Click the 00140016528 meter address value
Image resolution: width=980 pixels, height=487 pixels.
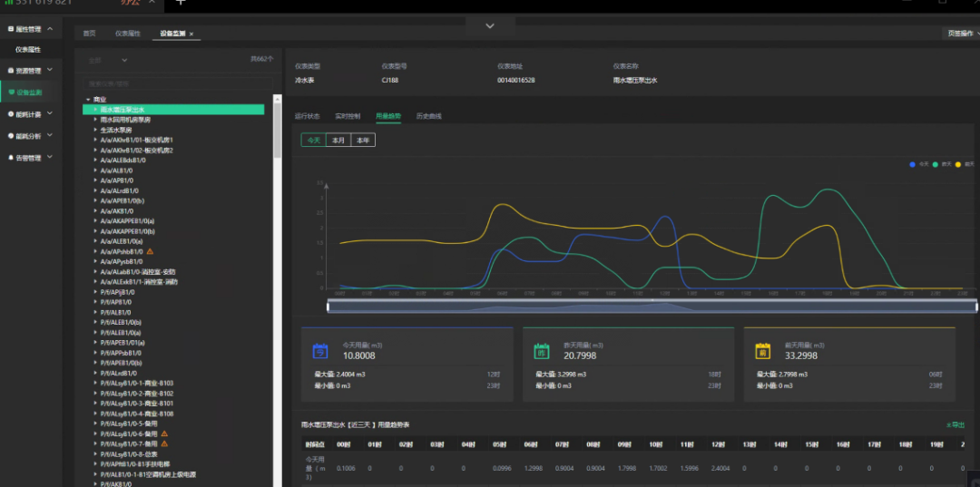click(x=515, y=80)
